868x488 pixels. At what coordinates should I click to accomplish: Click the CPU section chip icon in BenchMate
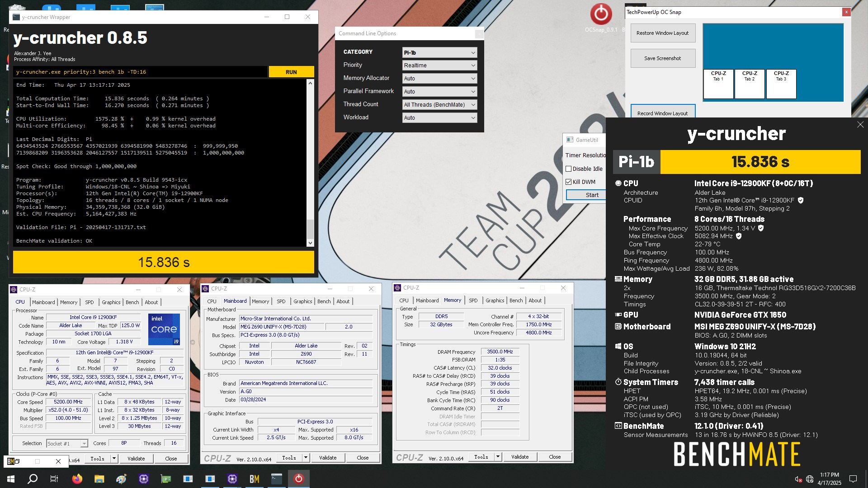tap(618, 183)
